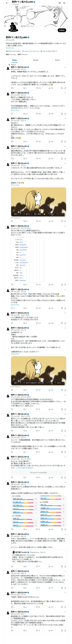
Task: Select the Posts tab
Action: (14, 60)
